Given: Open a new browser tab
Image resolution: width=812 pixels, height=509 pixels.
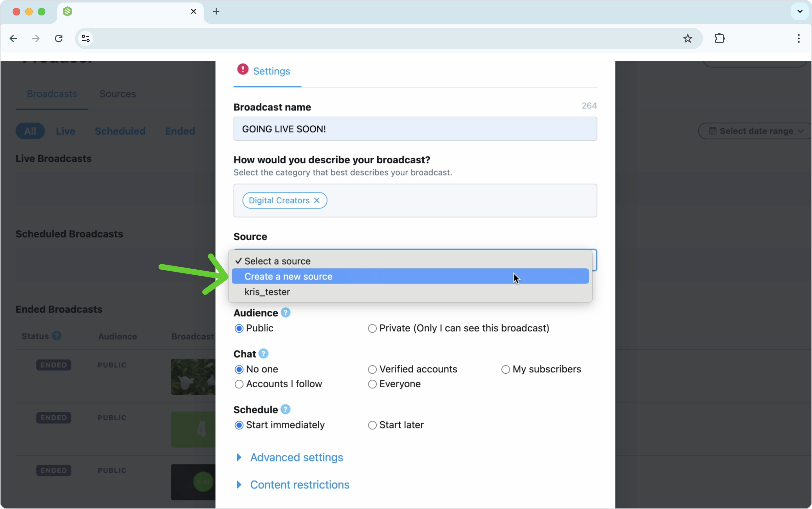Looking at the screenshot, I should [x=216, y=11].
